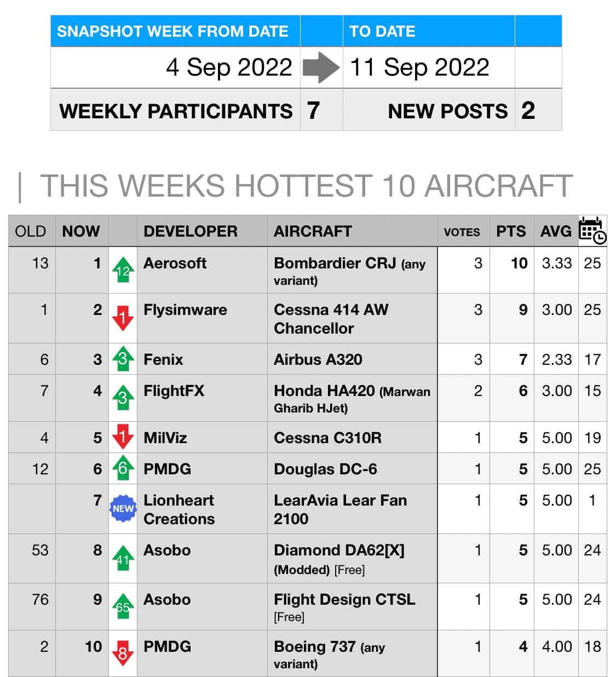
Task: Select the Cessna 414 AW Chancellor entry
Action: [x=331, y=319]
